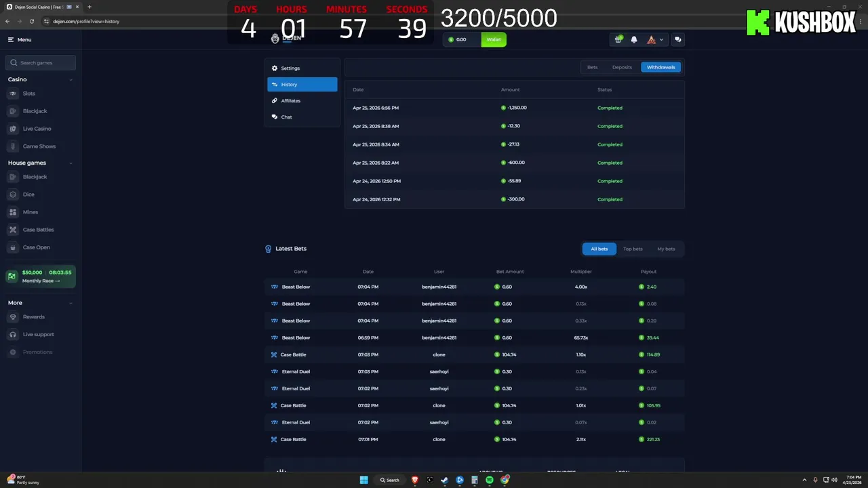Screen dimensions: 868x488
Task: Open Spotify from taskbar
Action: pyautogui.click(x=490, y=480)
